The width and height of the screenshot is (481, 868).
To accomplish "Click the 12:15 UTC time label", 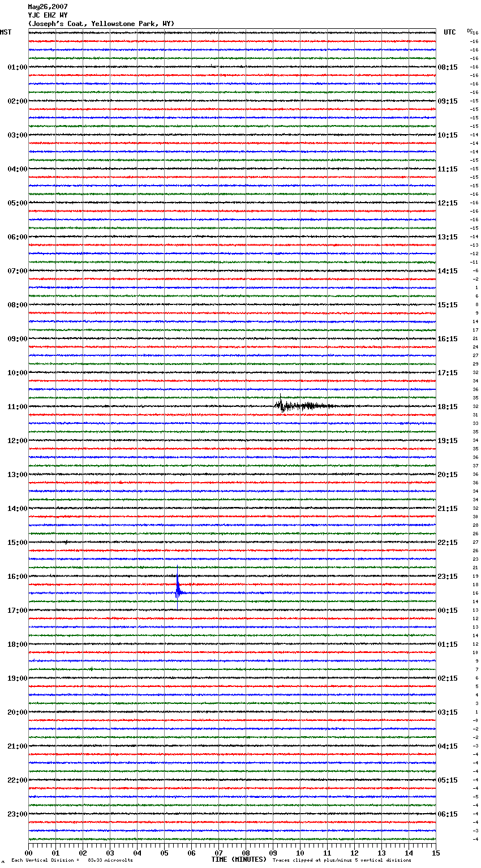I will tap(448, 203).
